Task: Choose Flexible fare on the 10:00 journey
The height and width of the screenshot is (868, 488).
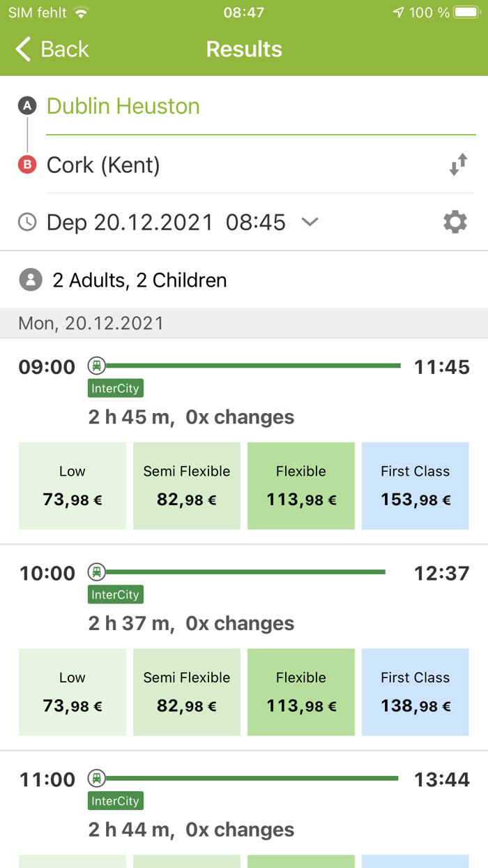Action: pyautogui.click(x=300, y=691)
